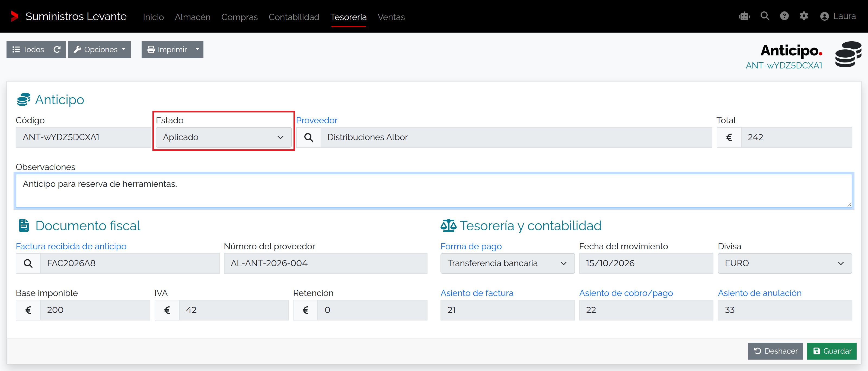Click the Base imponible field 200

tap(95, 310)
